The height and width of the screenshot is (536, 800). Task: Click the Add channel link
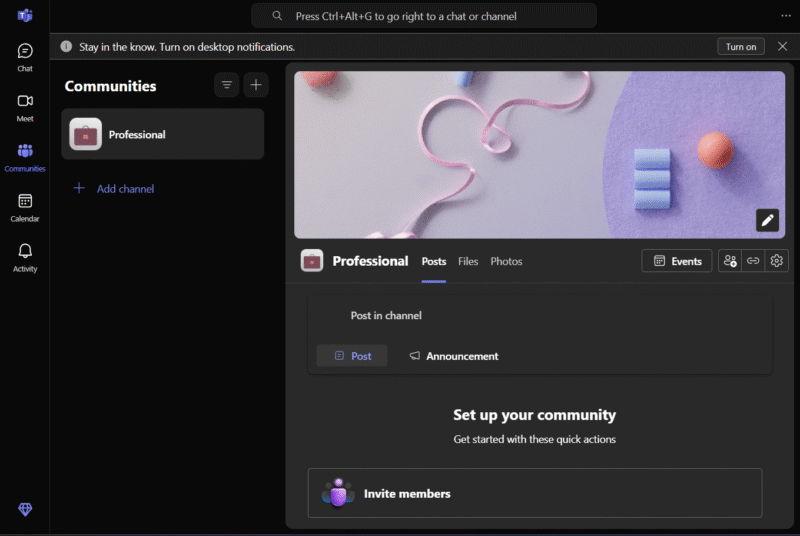pos(124,188)
